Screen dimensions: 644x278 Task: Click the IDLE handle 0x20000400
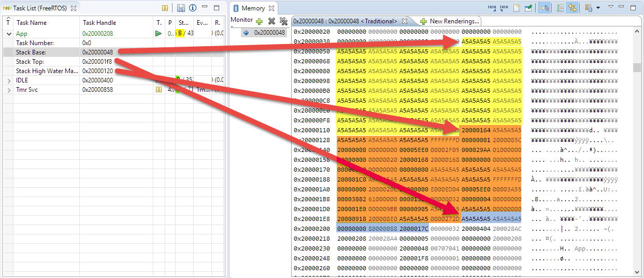(x=97, y=80)
